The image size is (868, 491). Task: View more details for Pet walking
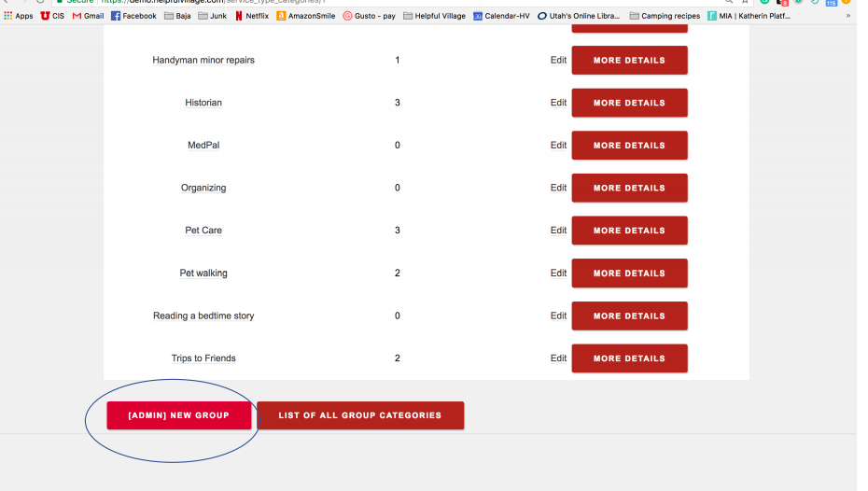pos(629,273)
